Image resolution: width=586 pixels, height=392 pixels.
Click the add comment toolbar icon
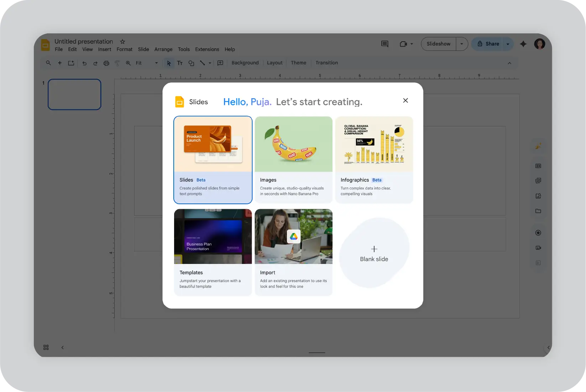220,63
